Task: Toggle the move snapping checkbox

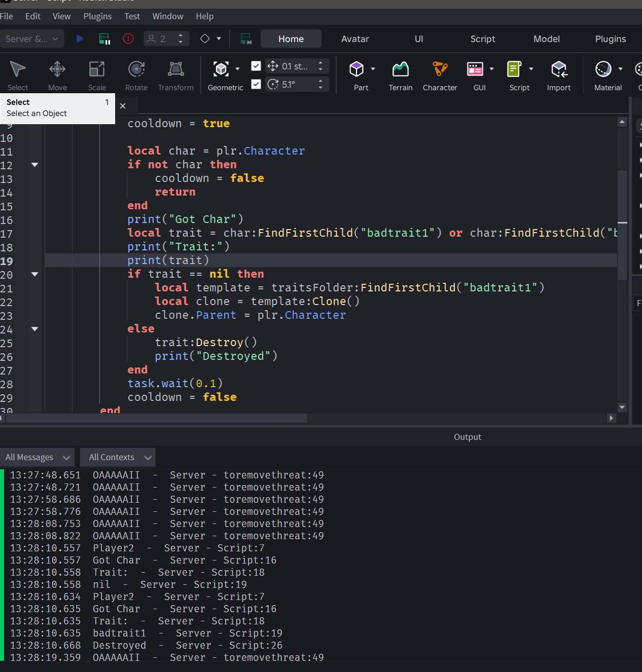Action: point(256,66)
